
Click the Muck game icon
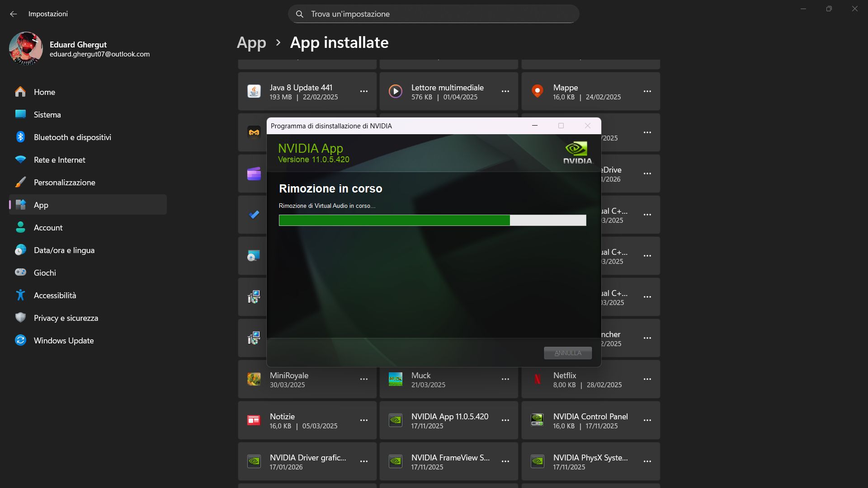396,379
